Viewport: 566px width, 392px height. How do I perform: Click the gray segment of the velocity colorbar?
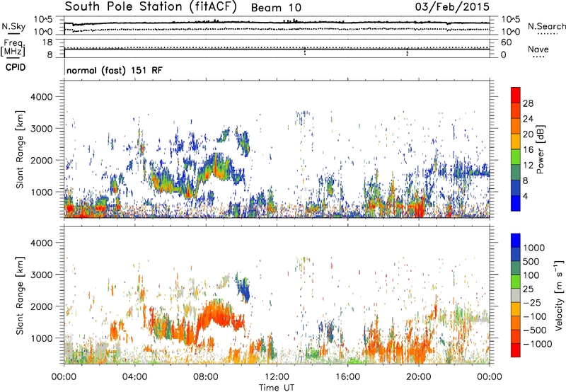tap(516, 295)
